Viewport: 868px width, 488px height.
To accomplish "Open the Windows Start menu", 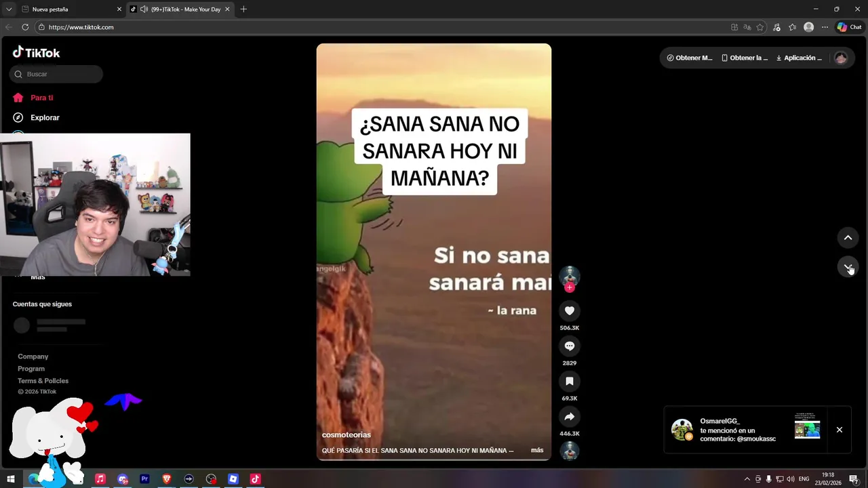I will [11, 479].
